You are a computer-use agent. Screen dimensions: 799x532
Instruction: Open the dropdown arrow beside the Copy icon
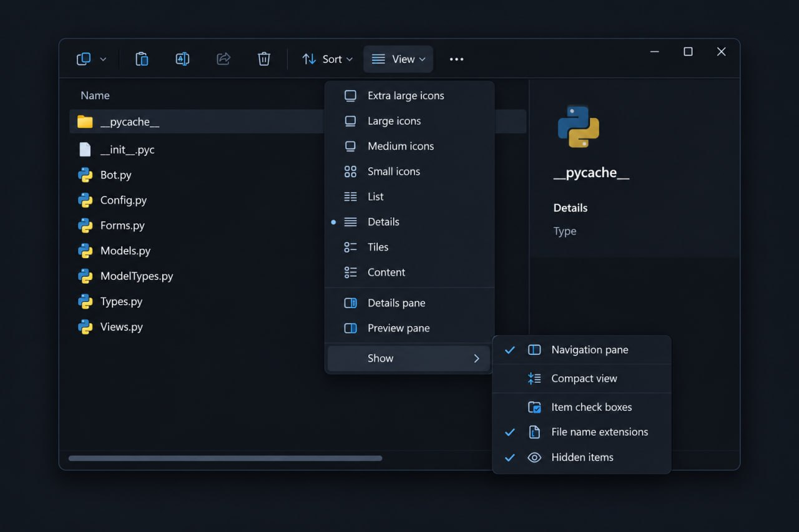coord(103,59)
